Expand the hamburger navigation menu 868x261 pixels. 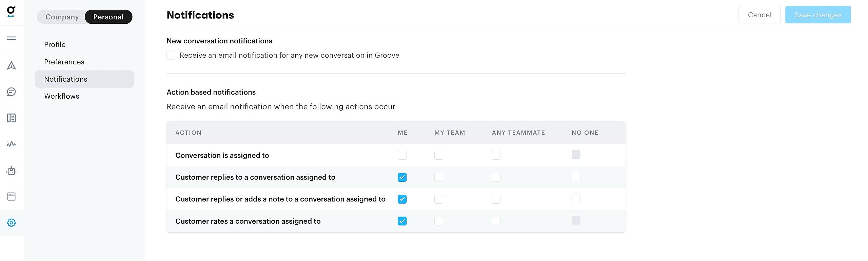(11, 38)
